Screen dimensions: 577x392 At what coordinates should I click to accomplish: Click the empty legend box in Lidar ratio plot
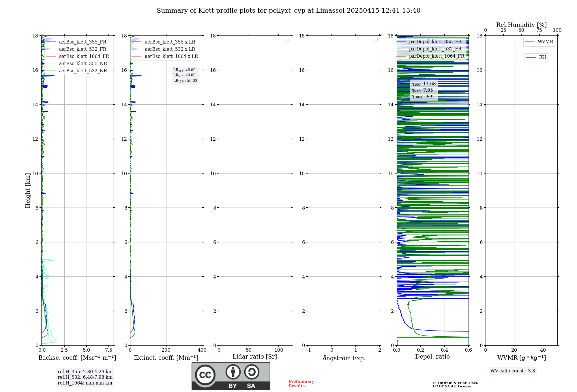tap(287, 40)
